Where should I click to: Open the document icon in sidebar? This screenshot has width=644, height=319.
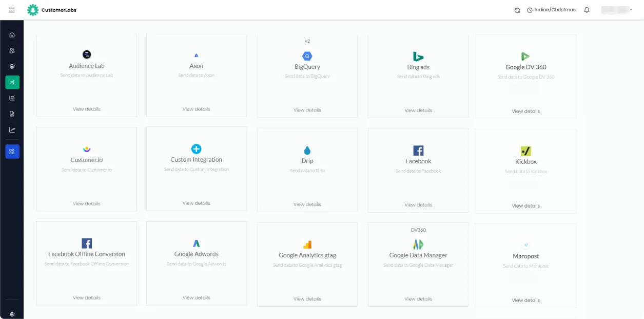click(x=12, y=114)
